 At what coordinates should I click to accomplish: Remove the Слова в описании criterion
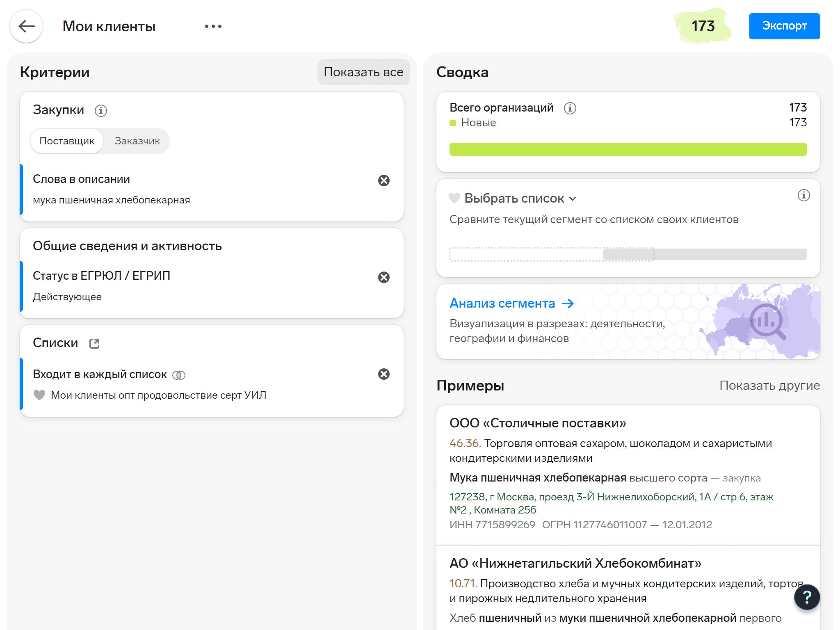coord(383,180)
